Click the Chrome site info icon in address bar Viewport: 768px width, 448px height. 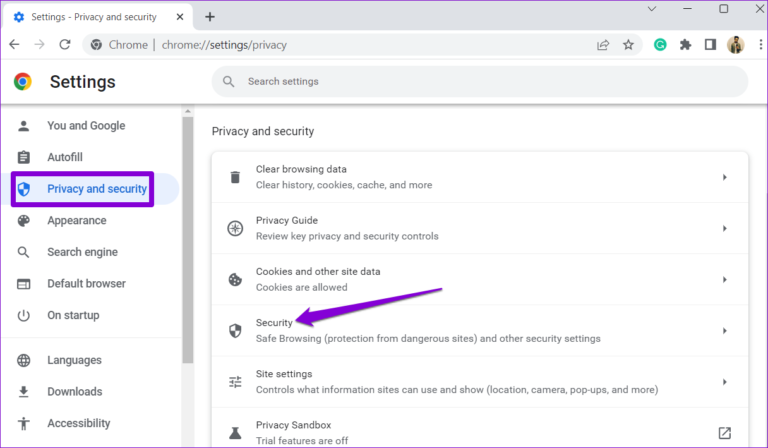coord(96,45)
